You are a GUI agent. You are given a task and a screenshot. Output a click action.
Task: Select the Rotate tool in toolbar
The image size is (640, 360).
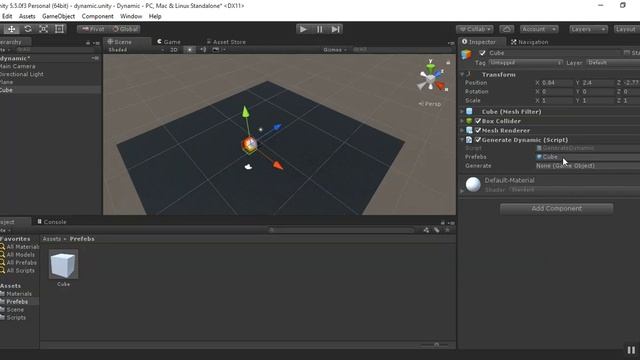tap(28, 29)
